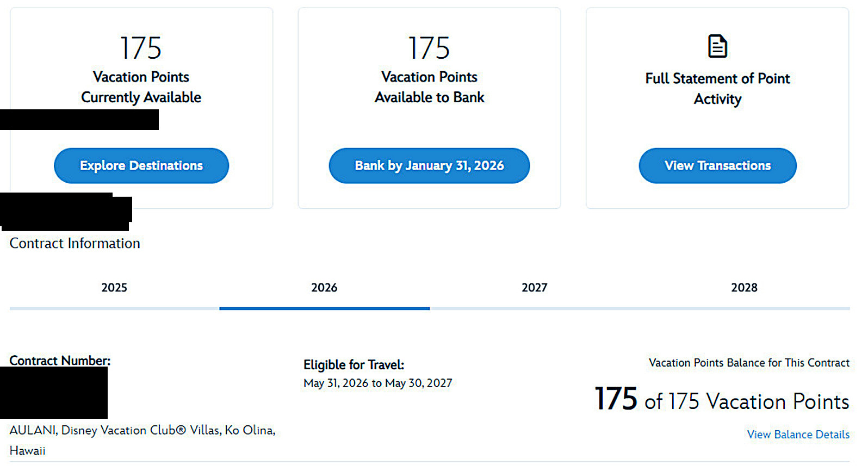The image size is (868, 471).
Task: Click the Eligible for Travel label
Action: click(x=354, y=365)
